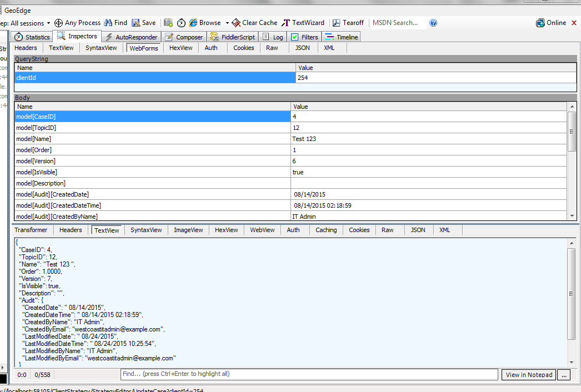
Task: Click the ellipsis button beside View in Notepad
Action: pyautogui.click(x=564, y=375)
